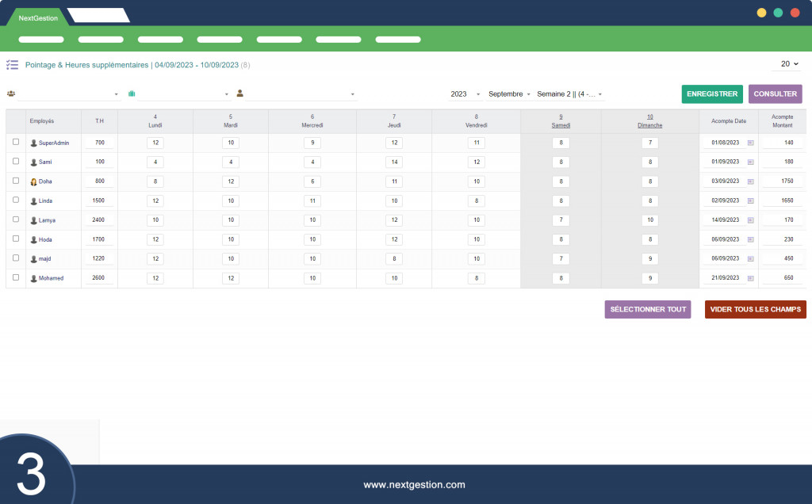
Task: Tick the checkbox for SuperAdmin row
Action: click(x=16, y=142)
